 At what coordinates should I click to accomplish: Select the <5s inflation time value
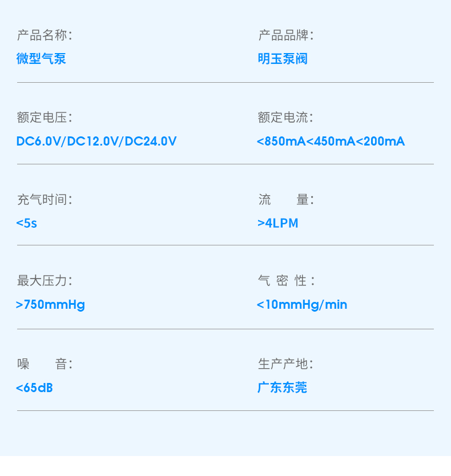[26, 223]
